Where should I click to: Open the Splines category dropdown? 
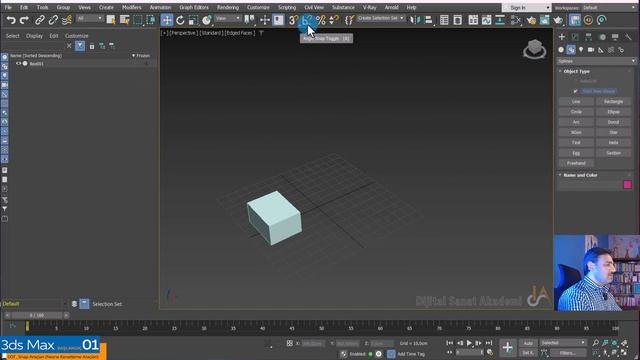pyautogui.click(x=596, y=61)
